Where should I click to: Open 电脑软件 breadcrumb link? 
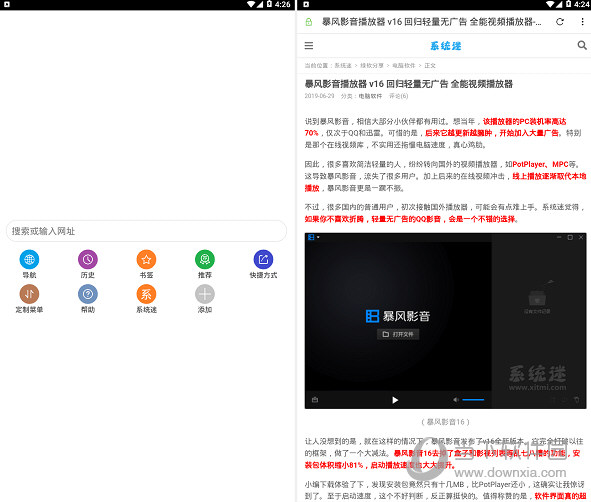[x=404, y=66]
